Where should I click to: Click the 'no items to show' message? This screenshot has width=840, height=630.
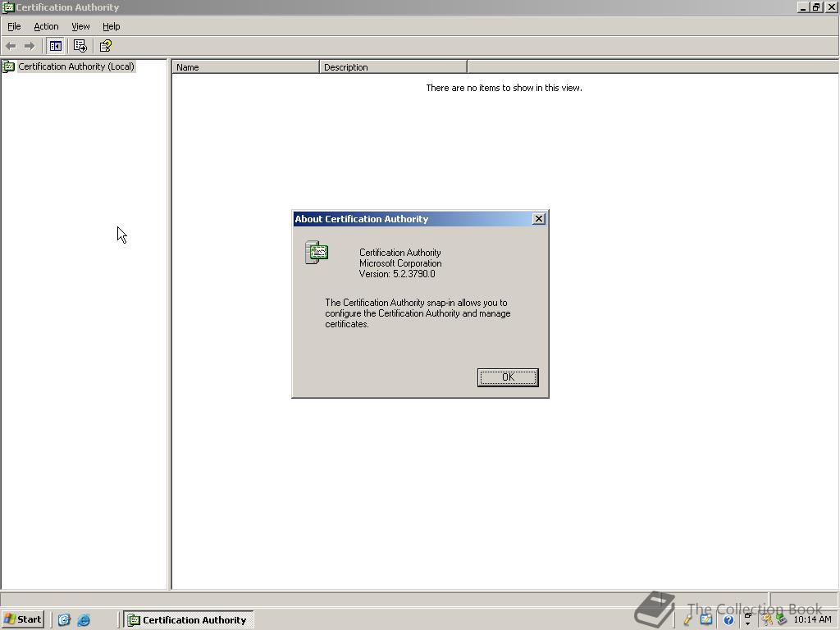[x=504, y=88]
